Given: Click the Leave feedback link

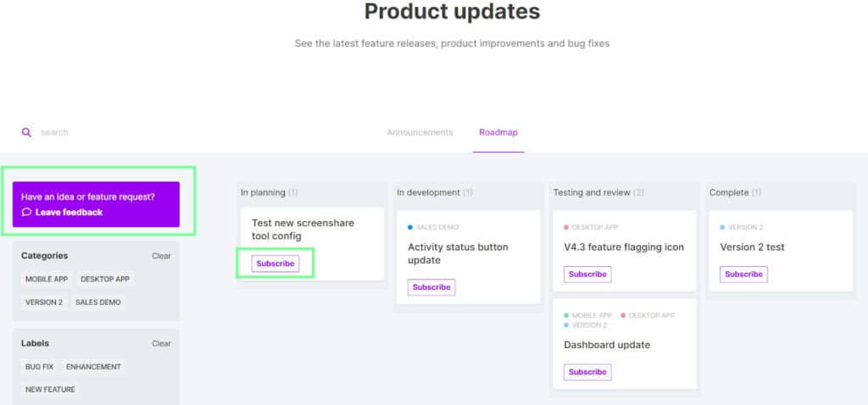Looking at the screenshot, I should 69,213.
